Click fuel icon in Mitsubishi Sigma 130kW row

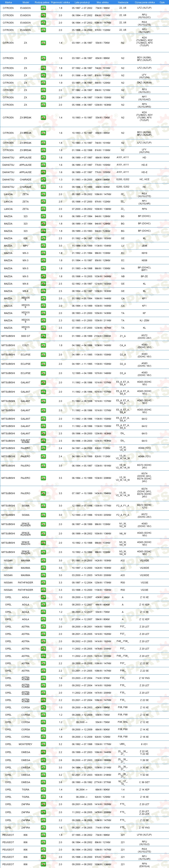click(x=43, y=506)
